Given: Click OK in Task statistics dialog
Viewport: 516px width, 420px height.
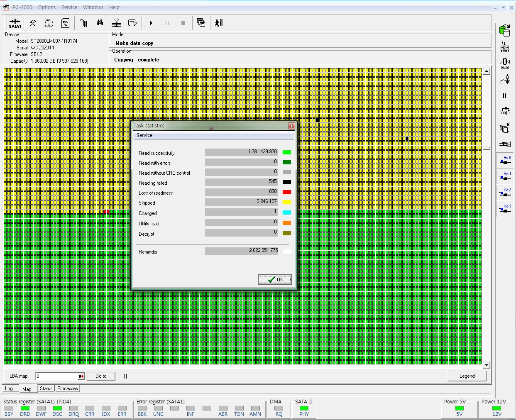Looking at the screenshot, I should [275, 280].
